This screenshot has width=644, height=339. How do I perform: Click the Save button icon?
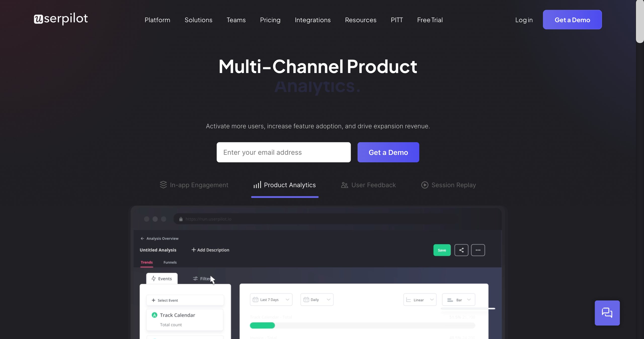(442, 250)
